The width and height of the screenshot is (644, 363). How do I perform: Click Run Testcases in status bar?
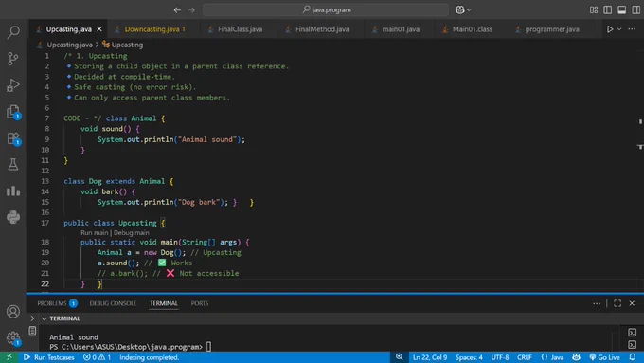[49, 357]
